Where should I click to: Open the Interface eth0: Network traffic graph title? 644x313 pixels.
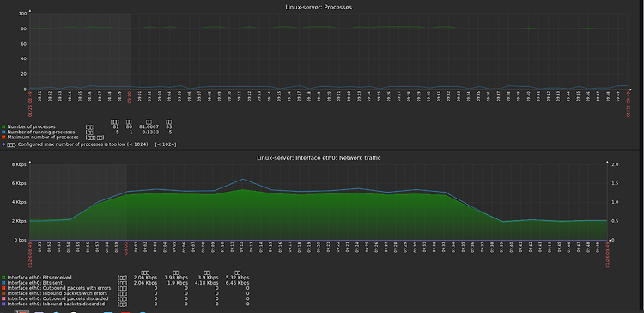tap(319, 157)
